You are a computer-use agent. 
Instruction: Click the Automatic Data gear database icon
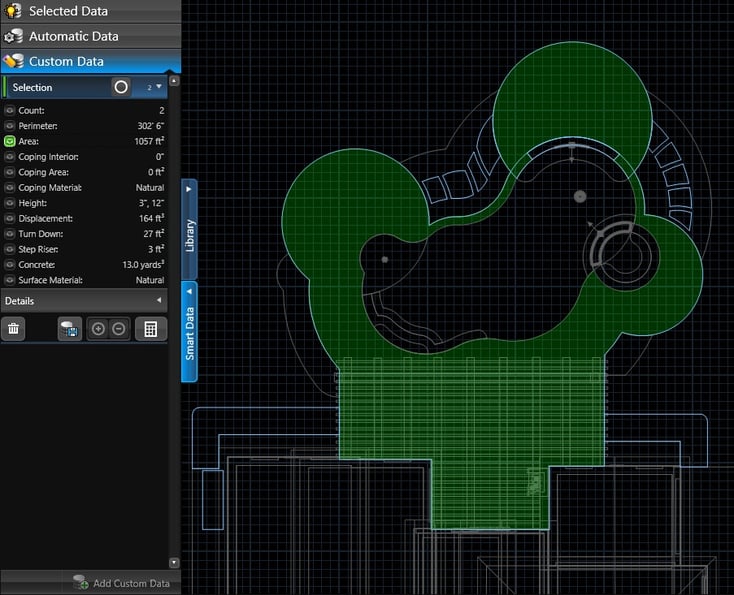coord(13,36)
